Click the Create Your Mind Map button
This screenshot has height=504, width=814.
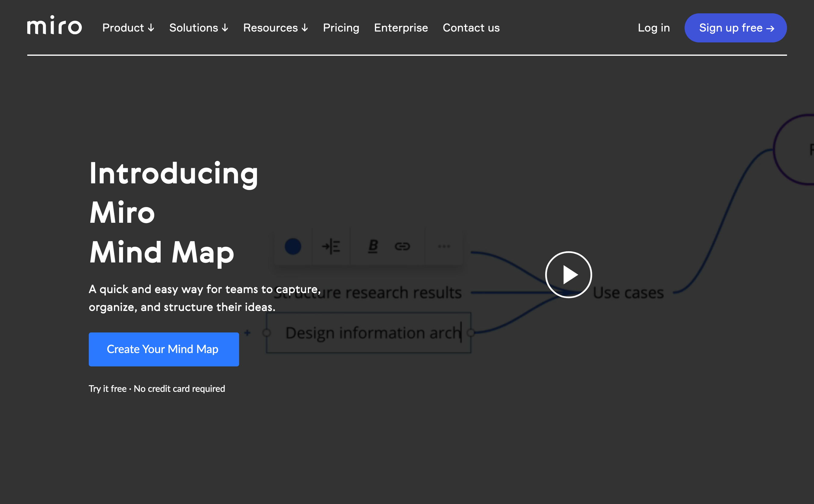point(164,349)
